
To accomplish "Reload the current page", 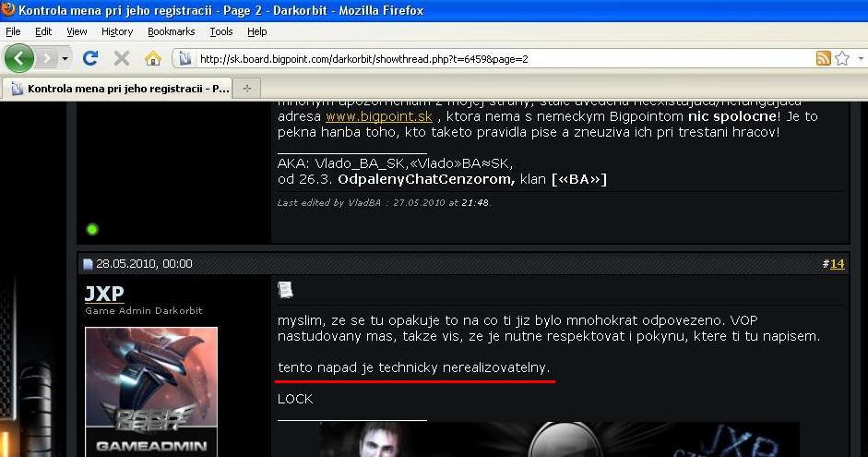I will point(90,58).
